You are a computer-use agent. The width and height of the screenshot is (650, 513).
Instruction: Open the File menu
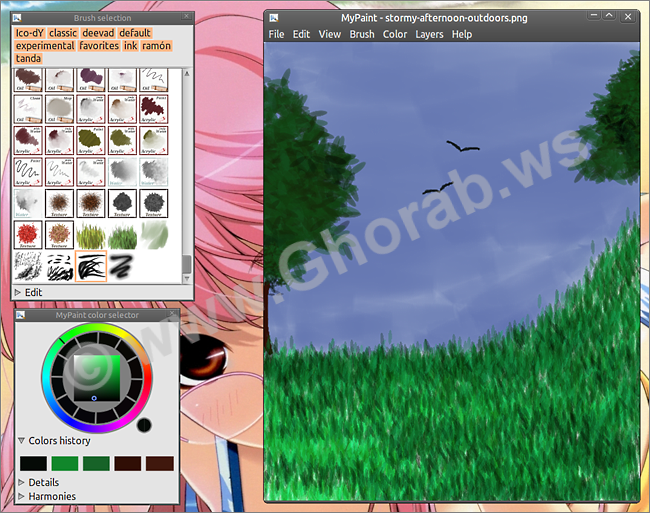point(276,34)
